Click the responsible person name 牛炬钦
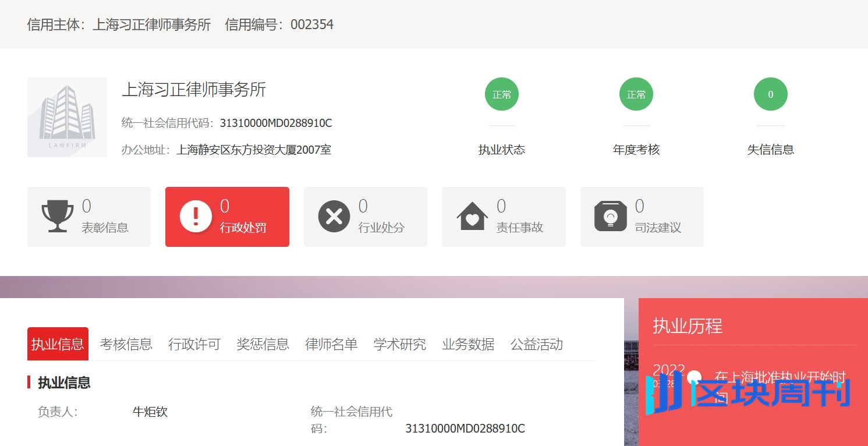Screen dimensions: 868x446 150,412
